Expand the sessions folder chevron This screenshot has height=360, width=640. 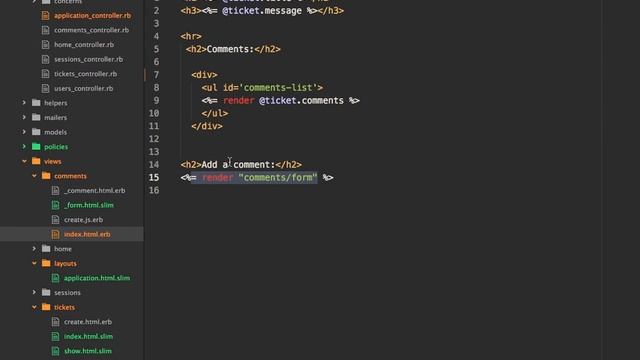click(34, 292)
